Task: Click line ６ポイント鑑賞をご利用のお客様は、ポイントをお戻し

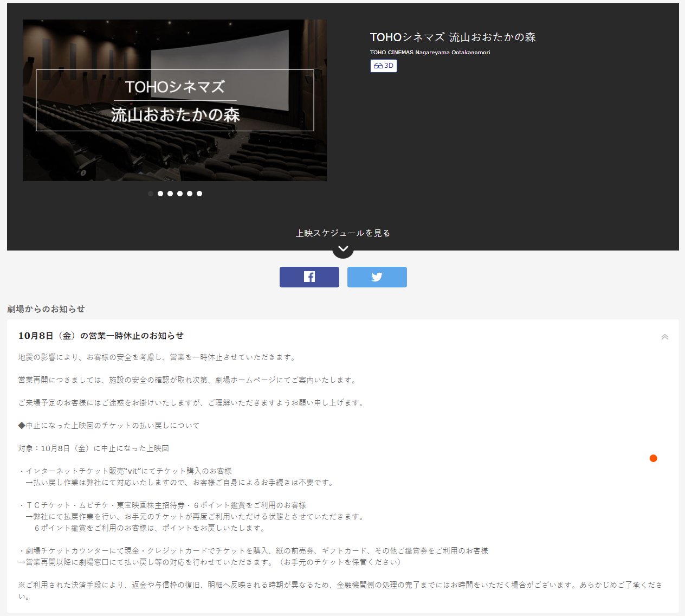Action: pos(150,528)
